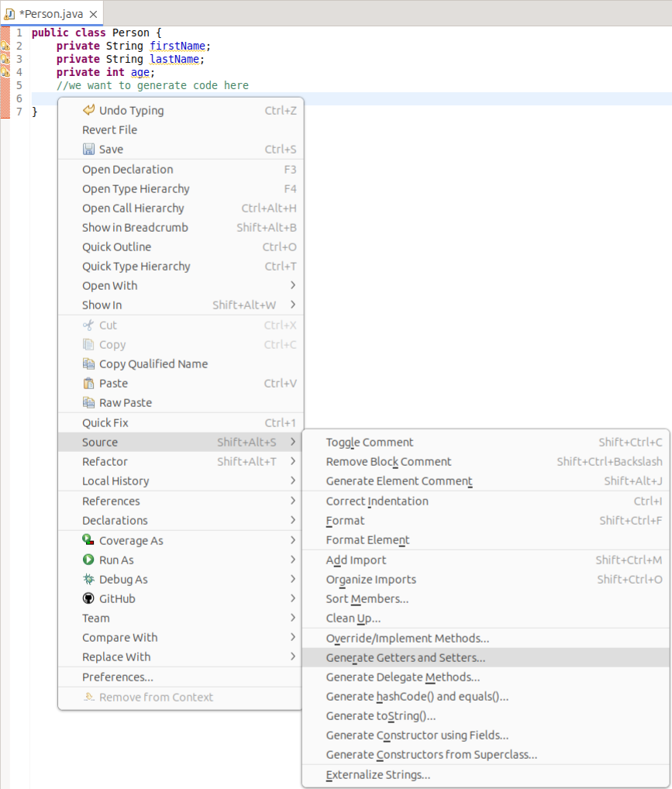Expand the Team submenu

95,618
